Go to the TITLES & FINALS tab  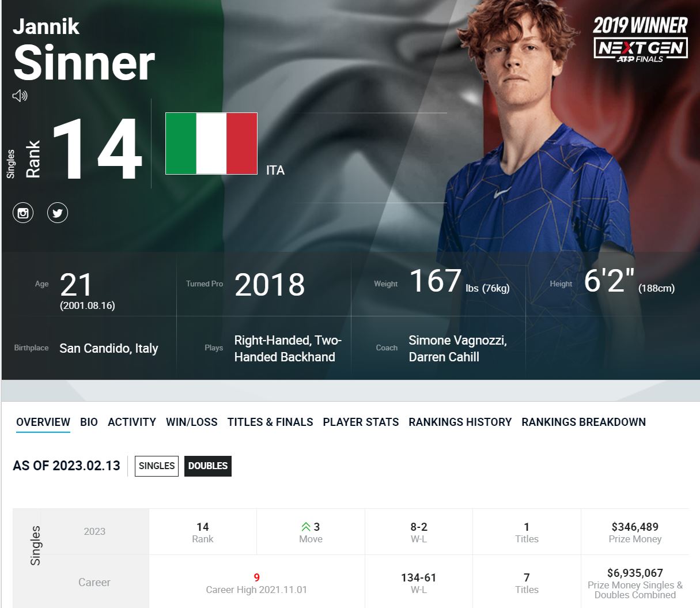click(x=270, y=422)
